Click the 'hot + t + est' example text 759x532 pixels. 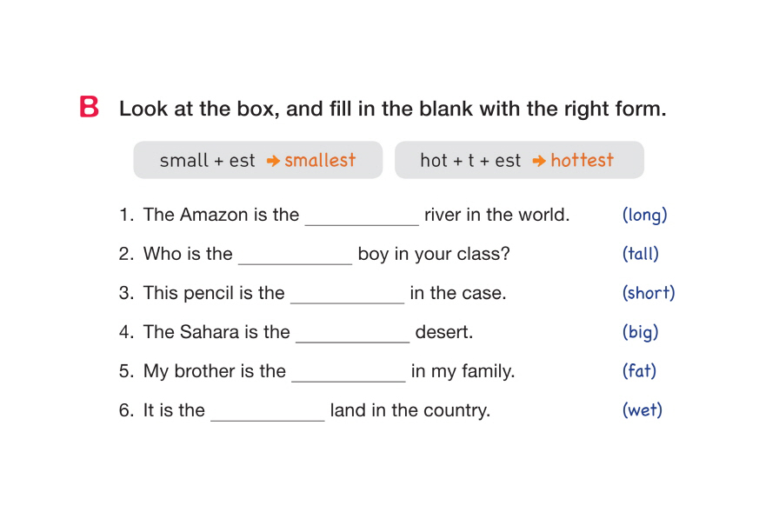[x=470, y=161]
